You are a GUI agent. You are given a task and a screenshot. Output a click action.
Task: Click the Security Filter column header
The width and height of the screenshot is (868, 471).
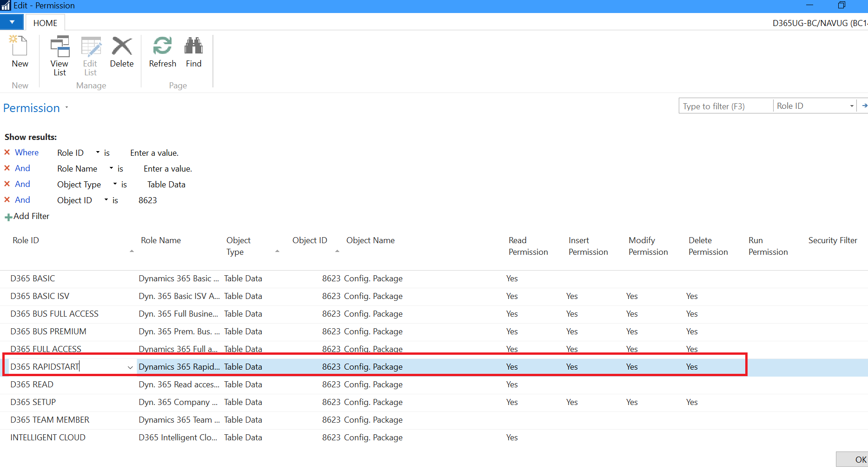click(833, 240)
